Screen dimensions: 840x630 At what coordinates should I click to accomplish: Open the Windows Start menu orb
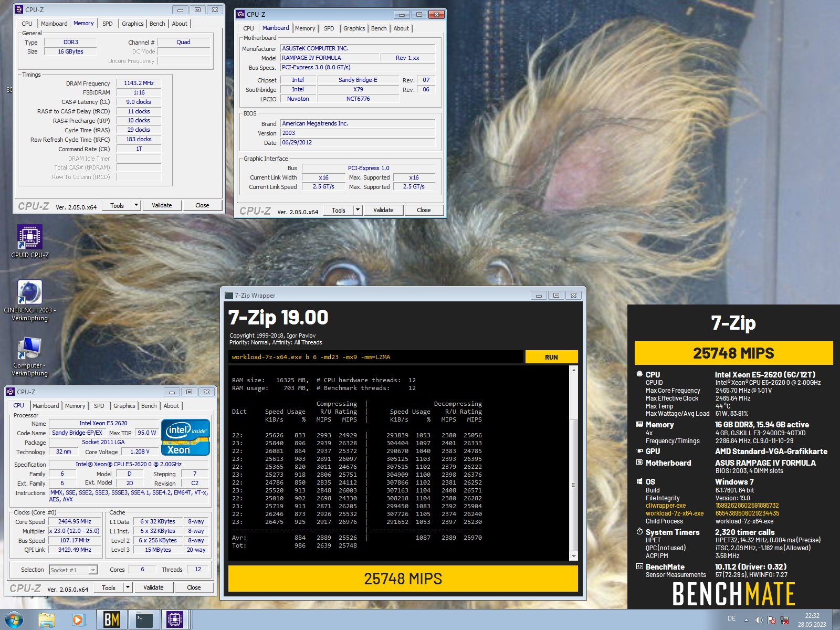click(14, 620)
